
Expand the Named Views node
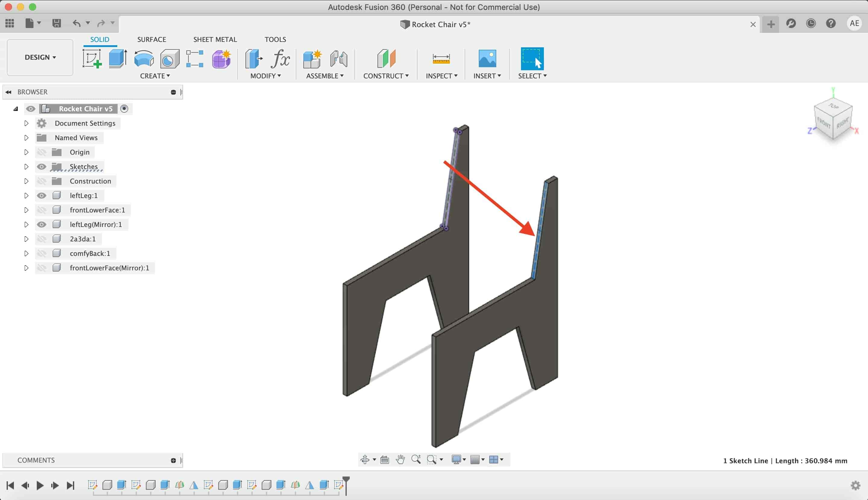coord(26,138)
